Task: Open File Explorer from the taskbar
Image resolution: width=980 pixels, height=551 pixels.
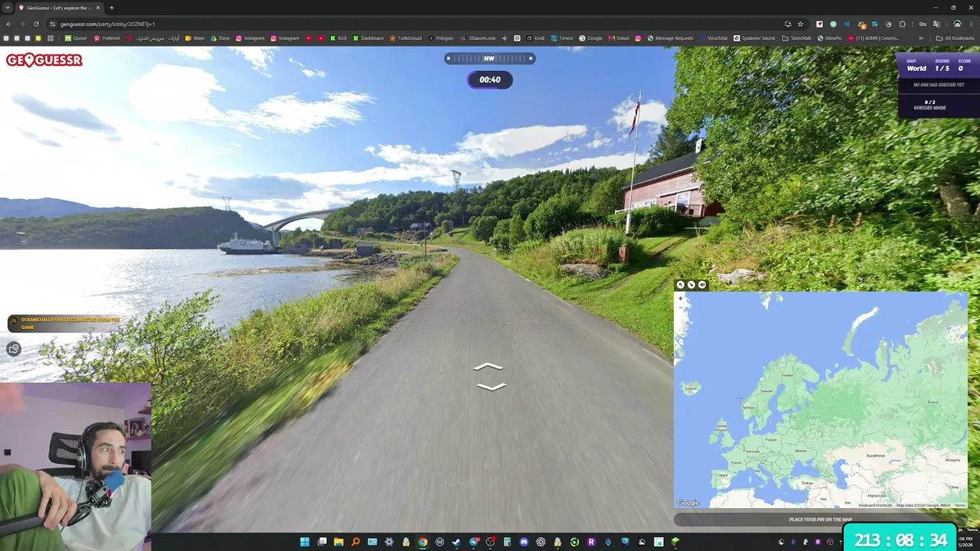Action: click(x=338, y=542)
